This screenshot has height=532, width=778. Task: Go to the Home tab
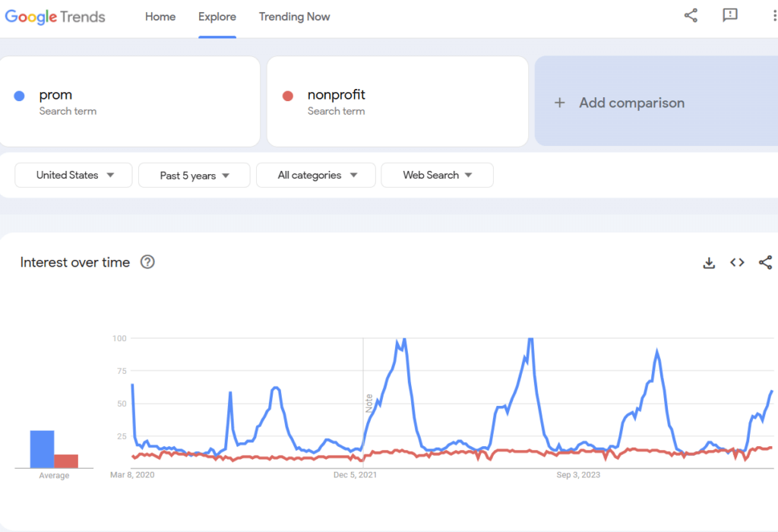pos(160,17)
